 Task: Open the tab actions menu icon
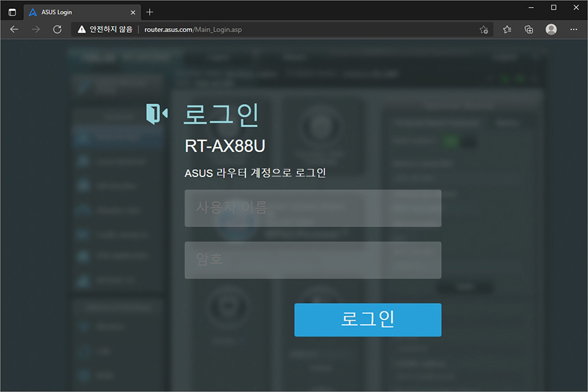click(12, 12)
